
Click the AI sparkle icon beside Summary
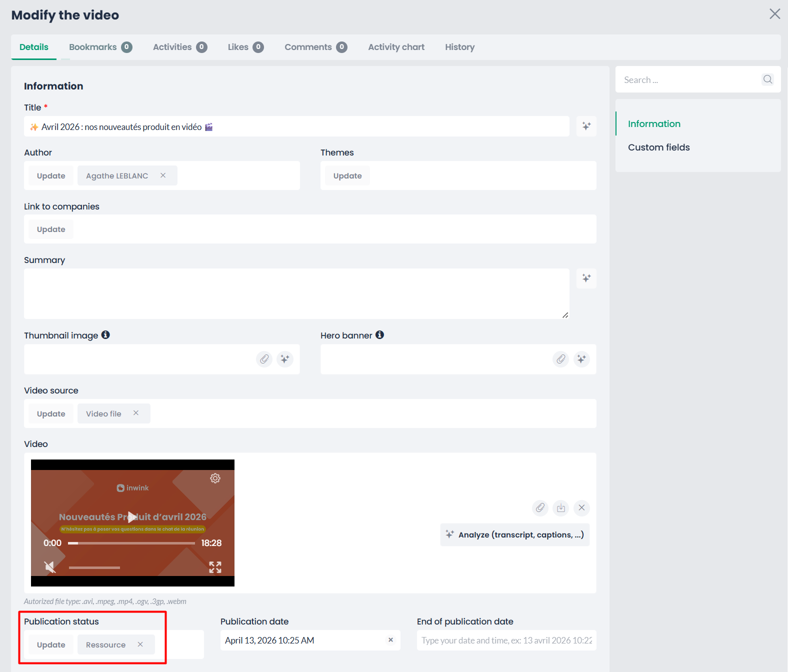tap(586, 278)
